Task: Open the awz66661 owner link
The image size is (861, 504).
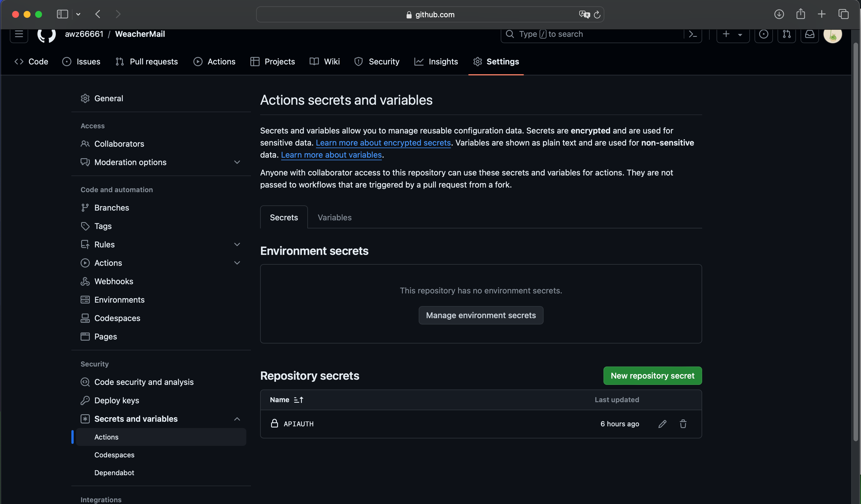Action: click(x=84, y=34)
